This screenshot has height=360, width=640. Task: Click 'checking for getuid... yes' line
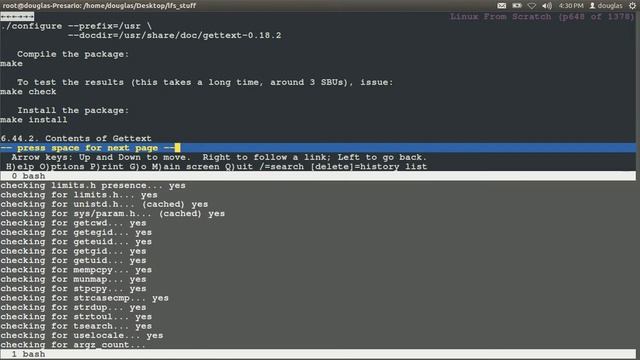pos(73,261)
